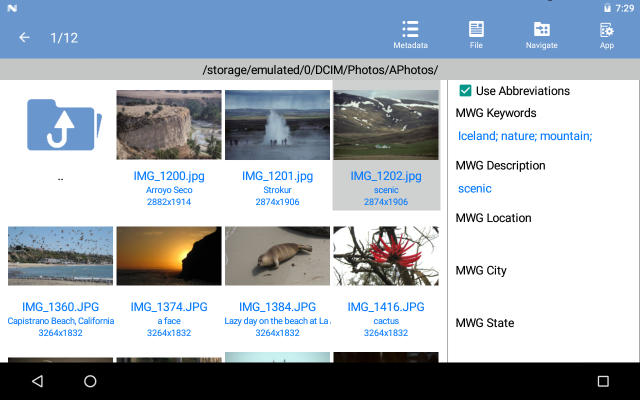Click the empty MWG Location field
This screenshot has height=400, width=640.
pyautogui.click(x=540, y=240)
